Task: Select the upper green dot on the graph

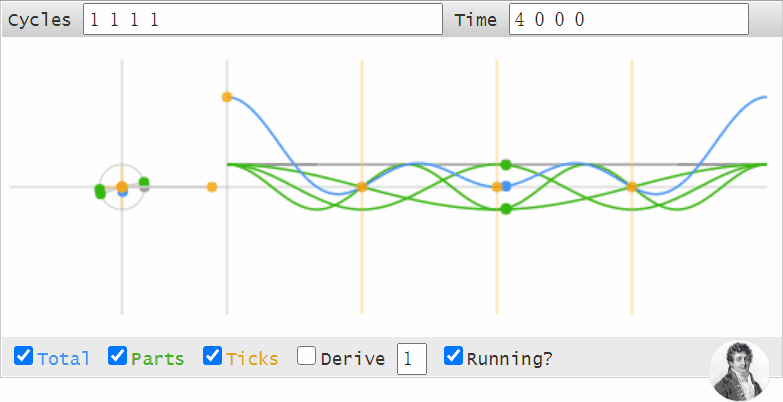Action: [x=506, y=165]
